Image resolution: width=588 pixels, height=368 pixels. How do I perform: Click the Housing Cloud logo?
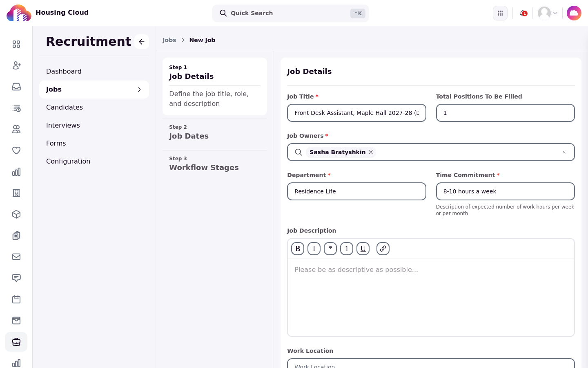19,13
